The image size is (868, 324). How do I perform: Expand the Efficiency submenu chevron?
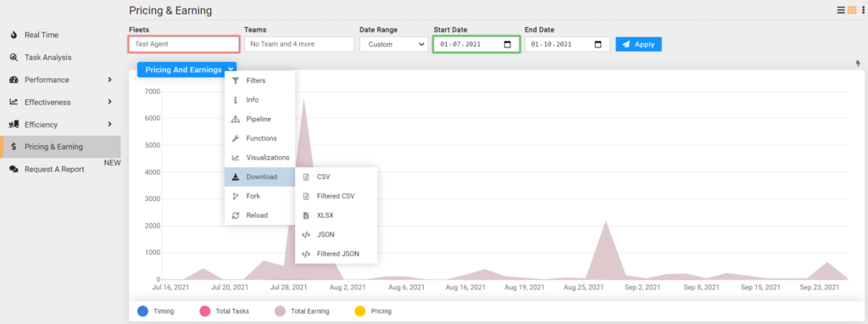[109, 125]
